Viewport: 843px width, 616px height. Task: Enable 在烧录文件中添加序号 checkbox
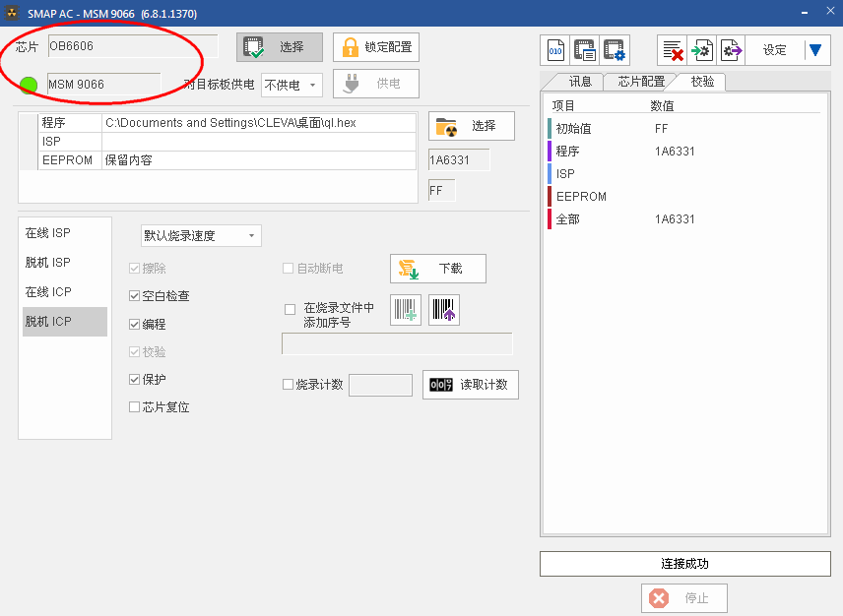pyautogui.click(x=290, y=309)
